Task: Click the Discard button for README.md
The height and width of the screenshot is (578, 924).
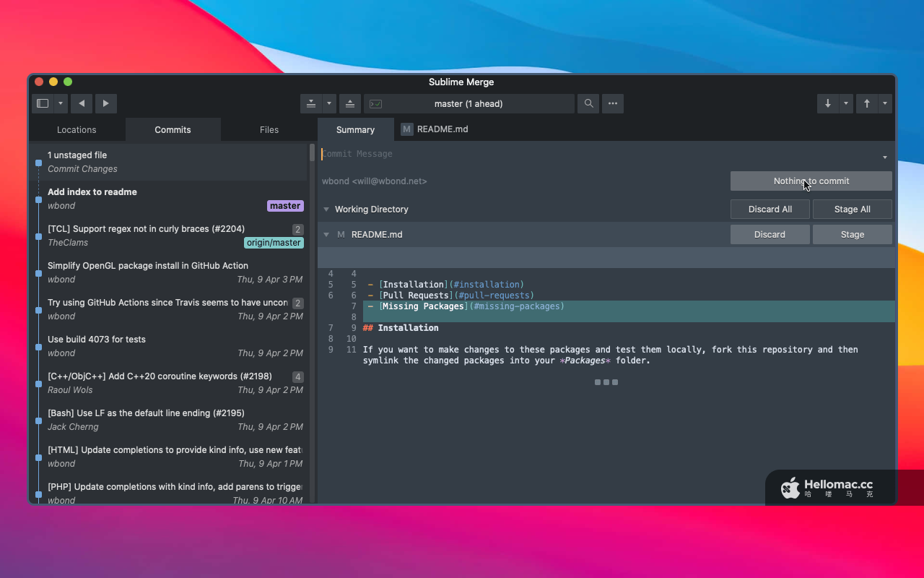Action: pos(770,234)
